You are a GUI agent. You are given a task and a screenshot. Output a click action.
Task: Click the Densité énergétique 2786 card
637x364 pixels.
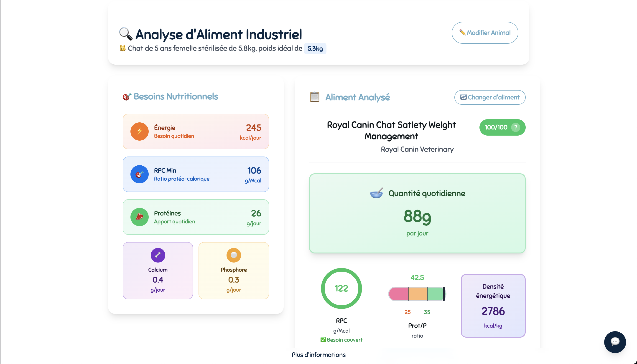[x=493, y=306]
